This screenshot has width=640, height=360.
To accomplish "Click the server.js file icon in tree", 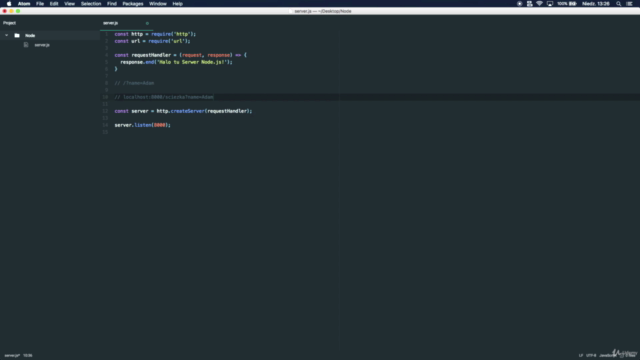I will [26, 45].
